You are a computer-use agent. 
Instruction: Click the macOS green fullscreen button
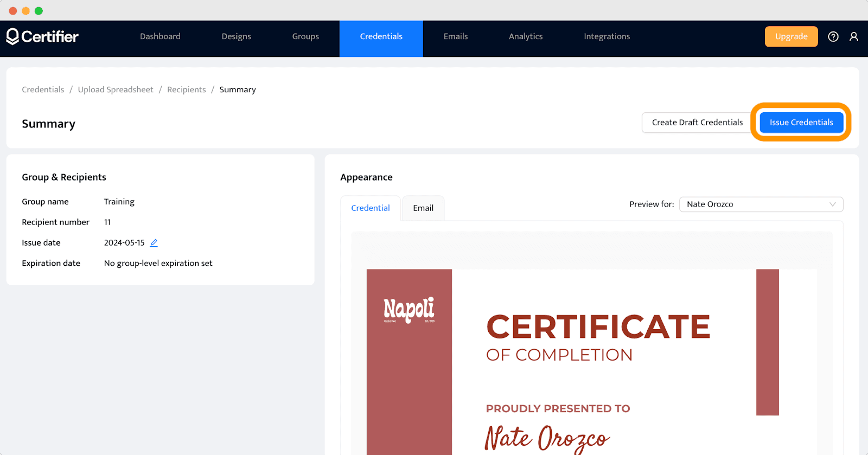point(39,11)
